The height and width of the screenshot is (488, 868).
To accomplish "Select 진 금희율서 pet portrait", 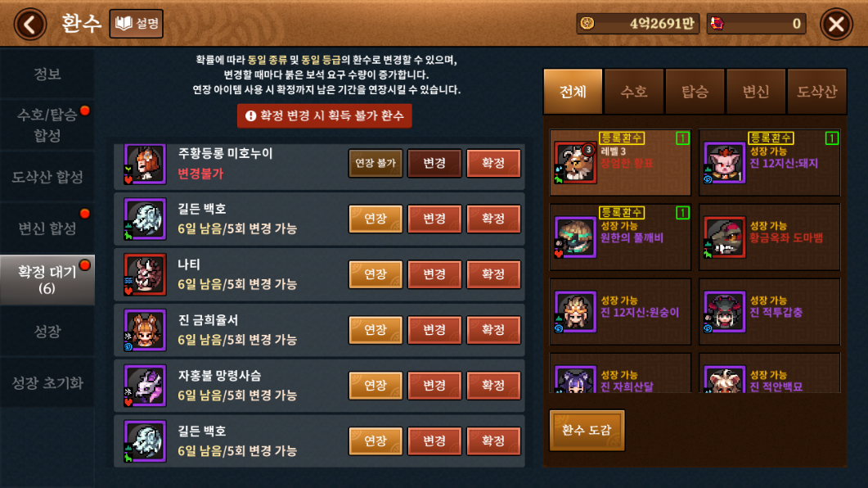I will (145, 330).
